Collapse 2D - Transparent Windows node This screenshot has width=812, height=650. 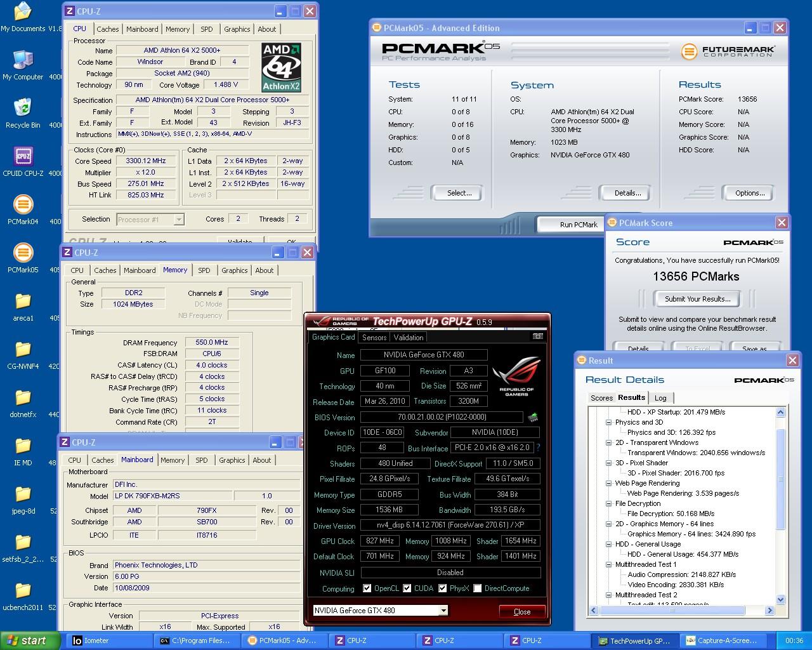(x=608, y=442)
